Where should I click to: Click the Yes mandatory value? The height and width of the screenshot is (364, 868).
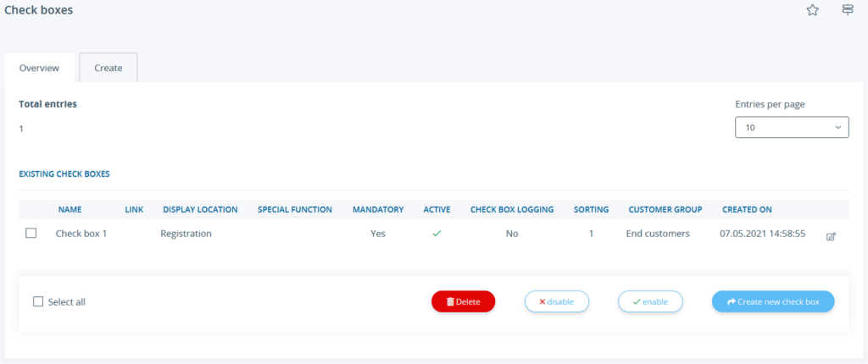coord(378,234)
